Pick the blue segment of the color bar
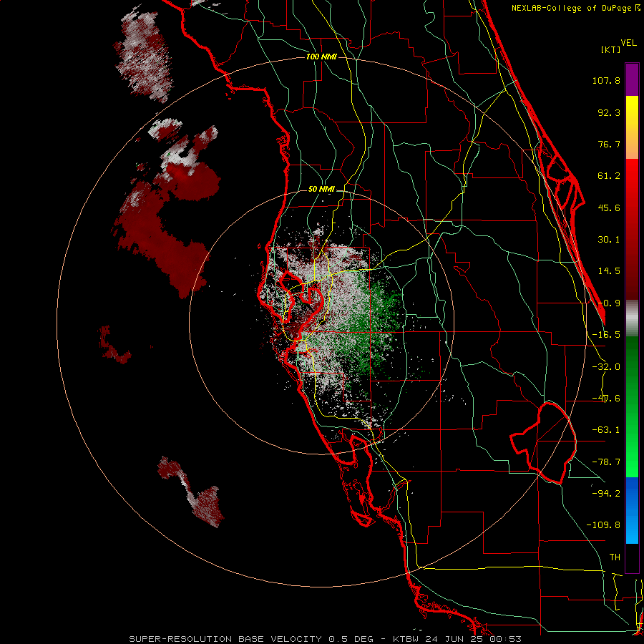This screenshot has height=644, width=644. (x=632, y=510)
